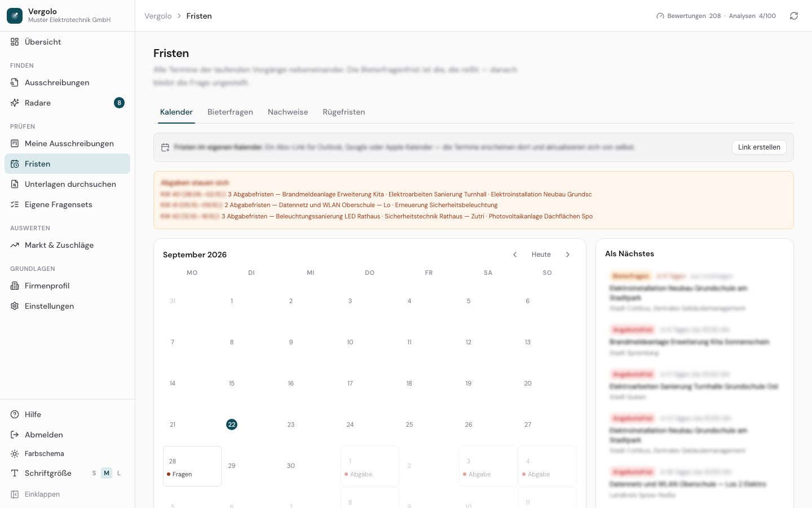Screen dimensions: 812x508
Task: Switch to the Rügefristen tab
Action: (344, 112)
